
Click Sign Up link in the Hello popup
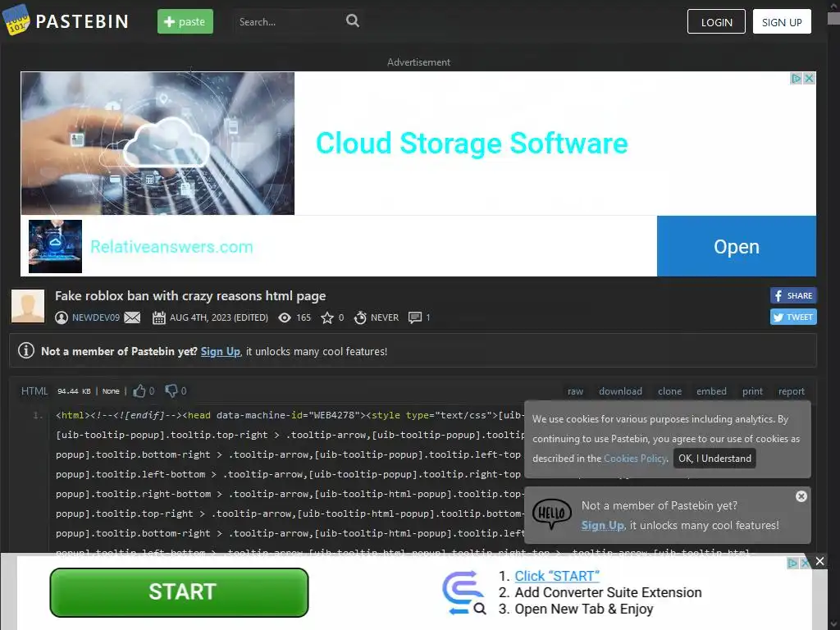coord(603,526)
